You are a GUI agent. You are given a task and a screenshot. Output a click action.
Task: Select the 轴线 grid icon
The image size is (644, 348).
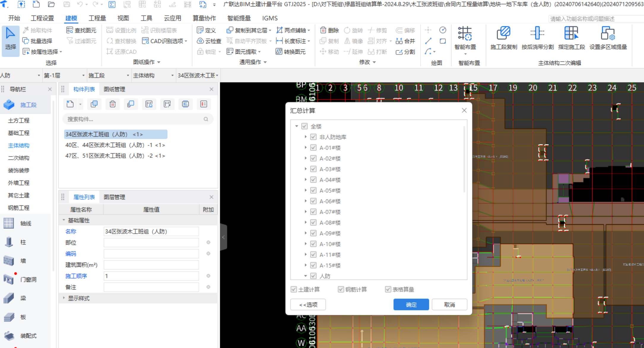tap(9, 223)
